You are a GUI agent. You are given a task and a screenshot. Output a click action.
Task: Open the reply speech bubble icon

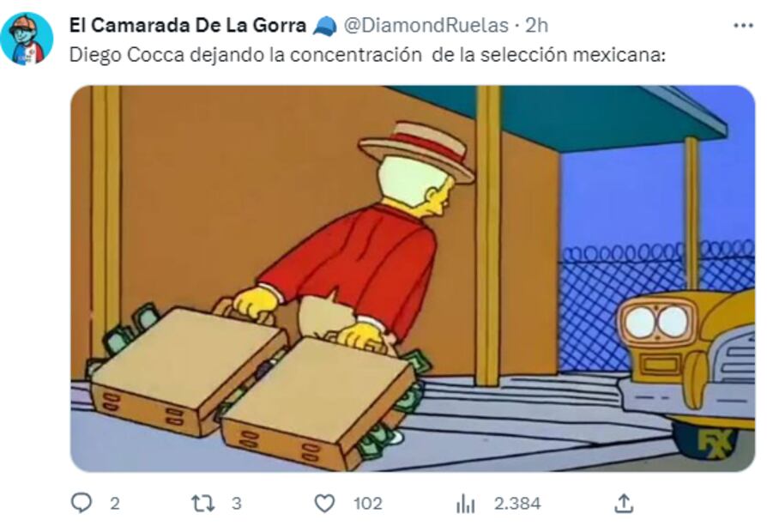click(82, 503)
